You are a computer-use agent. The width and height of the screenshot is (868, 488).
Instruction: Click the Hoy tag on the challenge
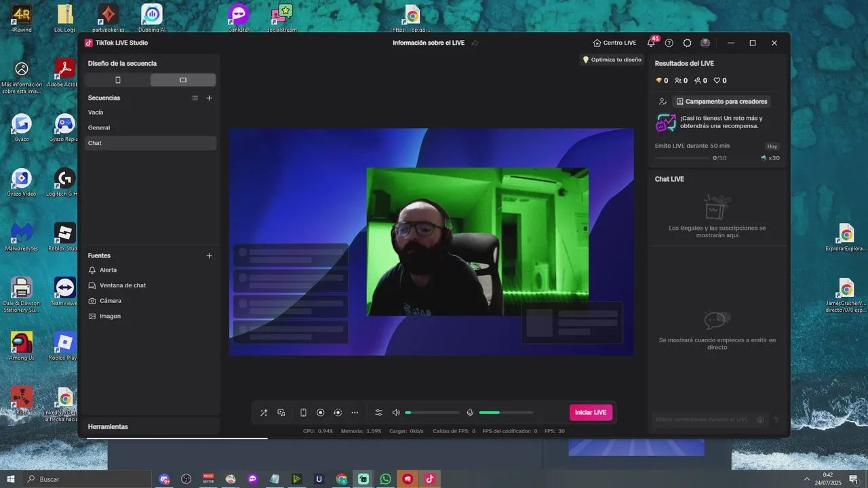point(772,146)
